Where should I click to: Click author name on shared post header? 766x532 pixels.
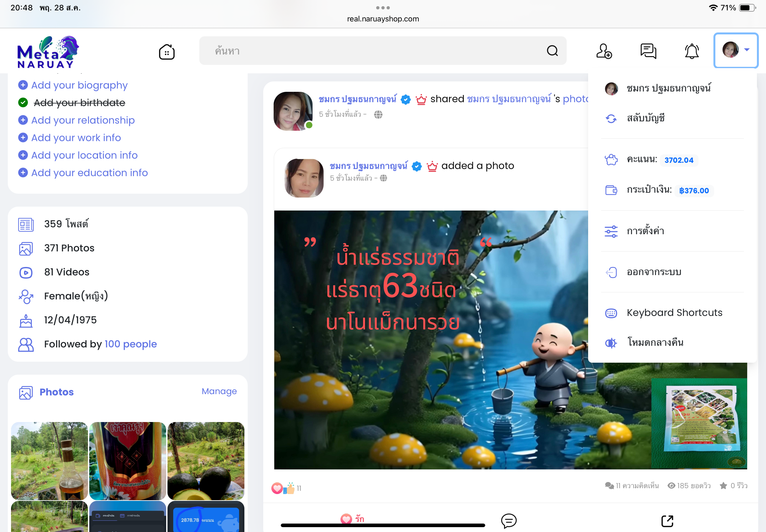357,99
